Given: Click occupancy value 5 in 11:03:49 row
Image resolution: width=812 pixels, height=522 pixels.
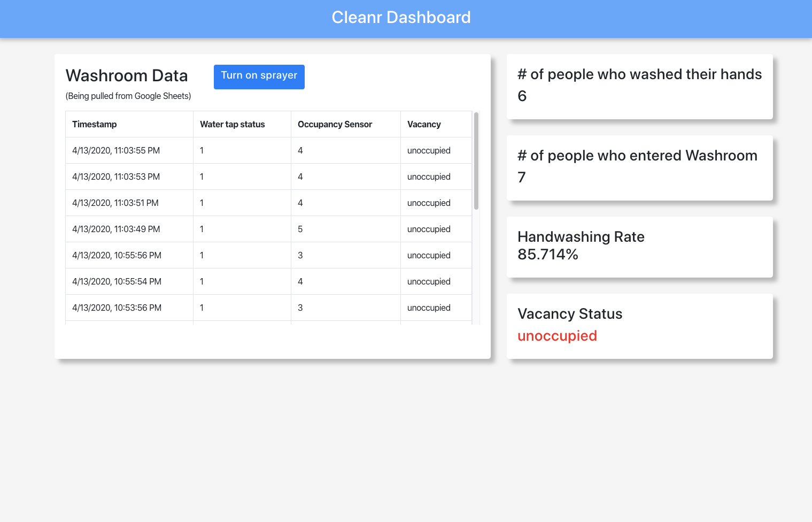Looking at the screenshot, I should coord(300,229).
